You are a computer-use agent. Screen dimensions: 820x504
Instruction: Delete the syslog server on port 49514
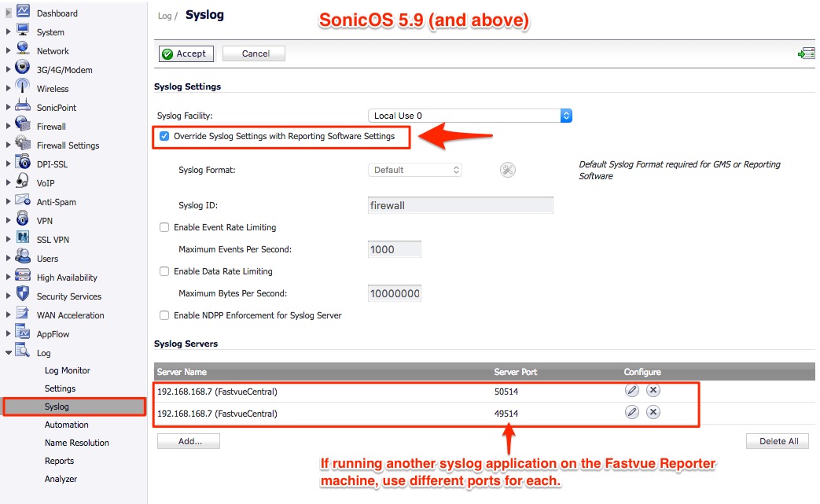[653, 412]
